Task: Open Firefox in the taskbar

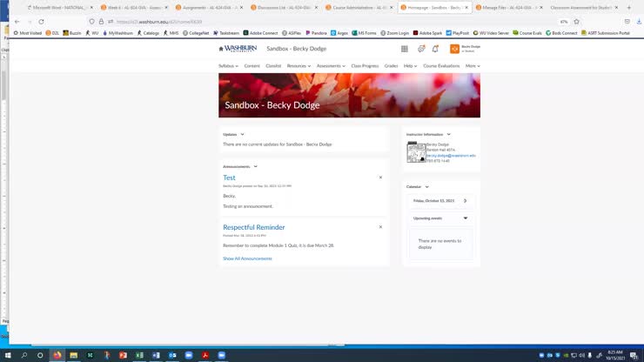Action: 57,355
